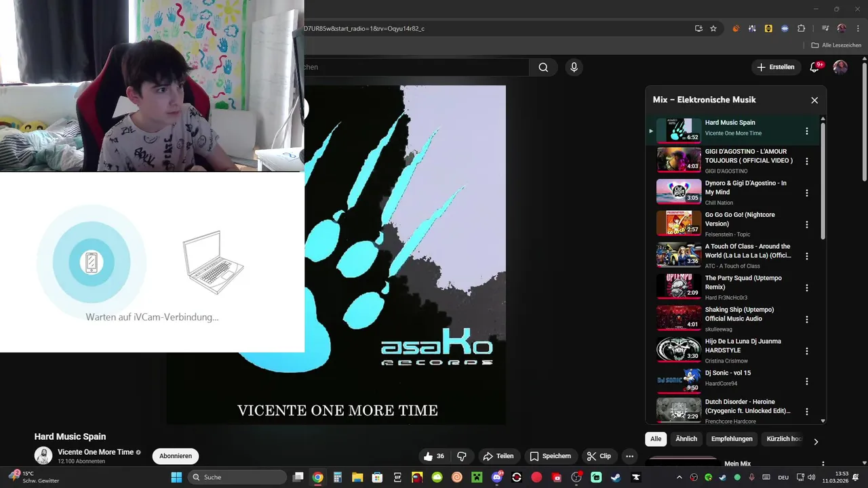This screenshot has width=868, height=488.
Task: Play Dj Sonic vol 15 video
Action: tap(679, 381)
